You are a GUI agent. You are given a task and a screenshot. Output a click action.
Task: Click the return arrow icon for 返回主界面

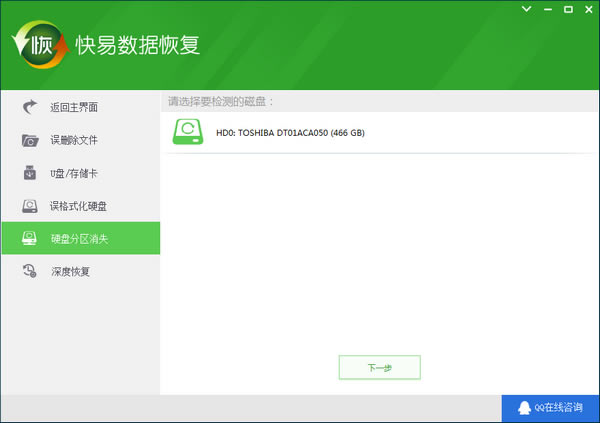pos(30,107)
